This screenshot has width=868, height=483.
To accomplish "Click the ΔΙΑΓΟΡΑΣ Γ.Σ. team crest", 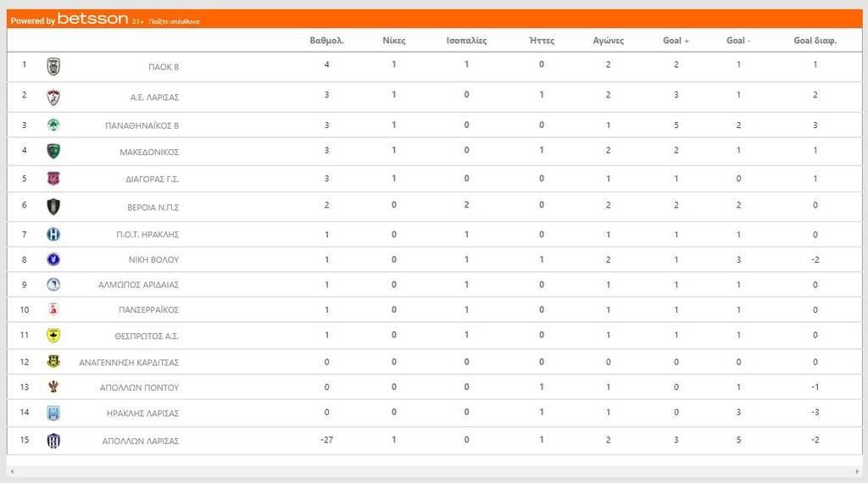I will pyautogui.click(x=53, y=179).
